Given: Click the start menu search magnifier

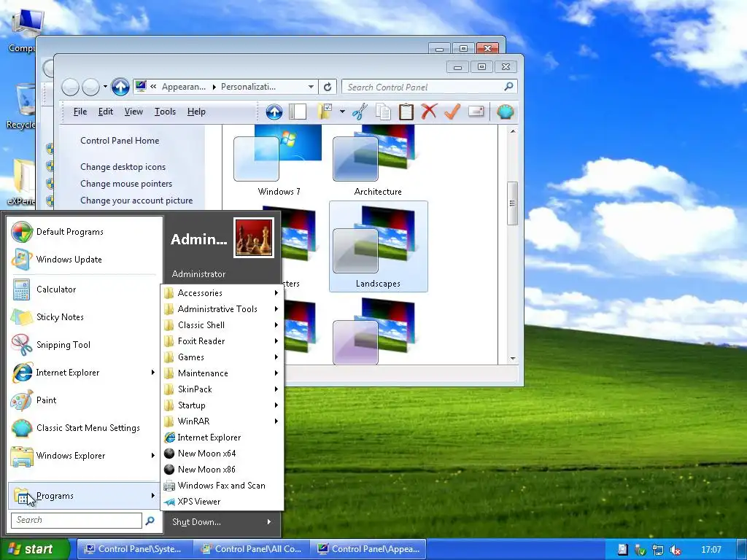Looking at the screenshot, I should coord(150,521).
